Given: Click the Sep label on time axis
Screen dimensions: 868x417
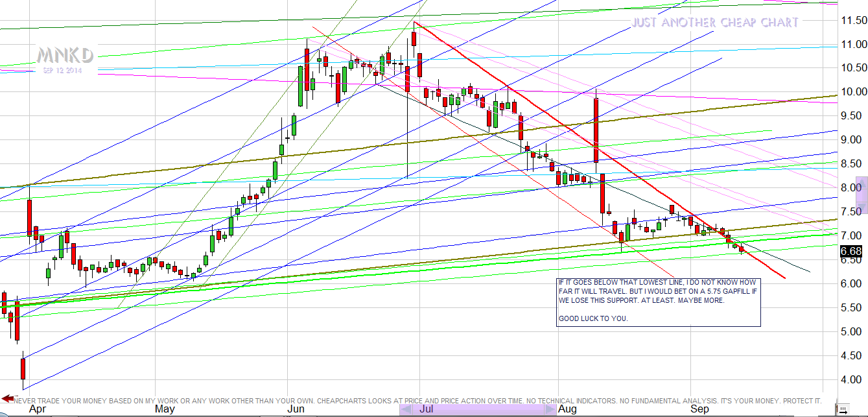Looking at the screenshot, I should [699, 409].
